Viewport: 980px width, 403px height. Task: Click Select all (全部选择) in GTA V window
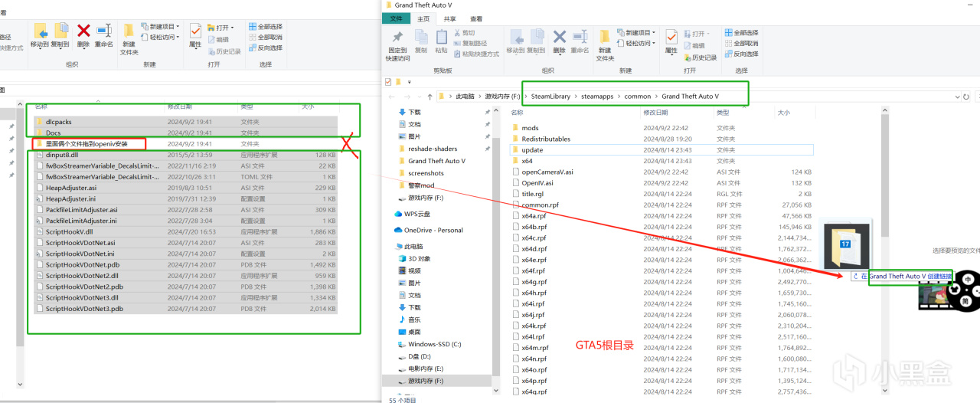tap(740, 33)
